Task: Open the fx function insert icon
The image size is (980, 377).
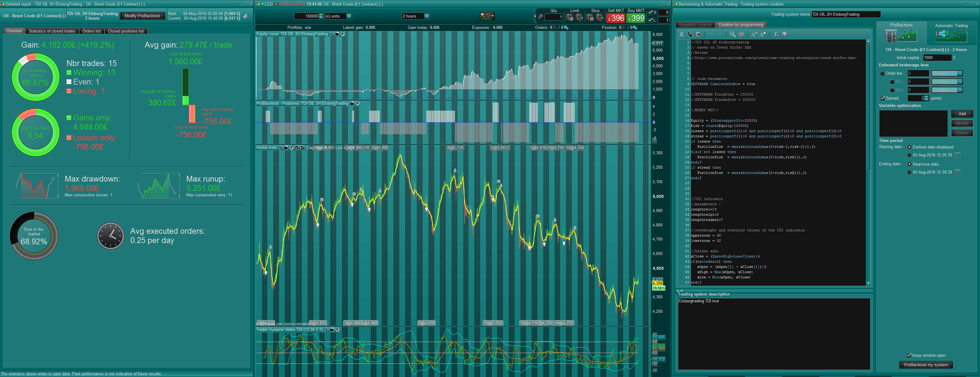Action: pos(776,35)
